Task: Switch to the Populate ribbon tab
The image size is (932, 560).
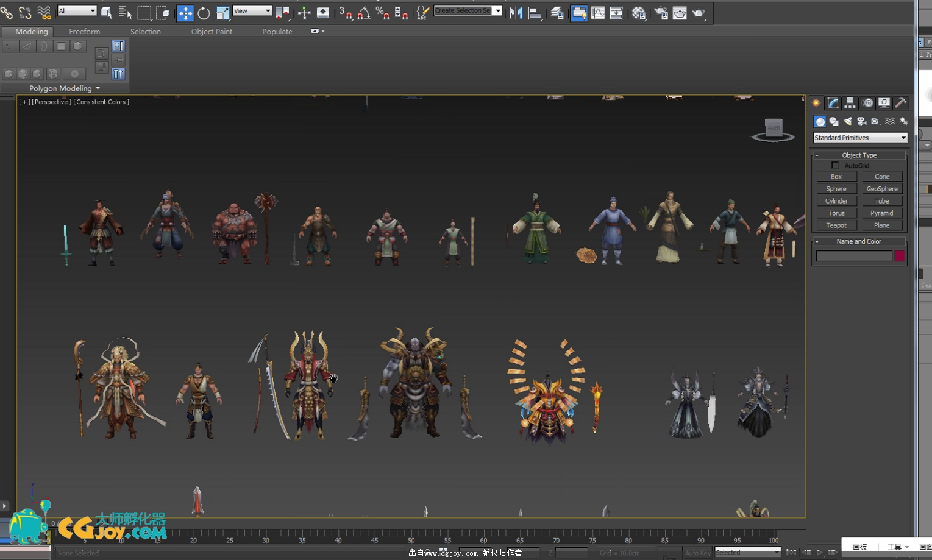Action: [x=277, y=31]
